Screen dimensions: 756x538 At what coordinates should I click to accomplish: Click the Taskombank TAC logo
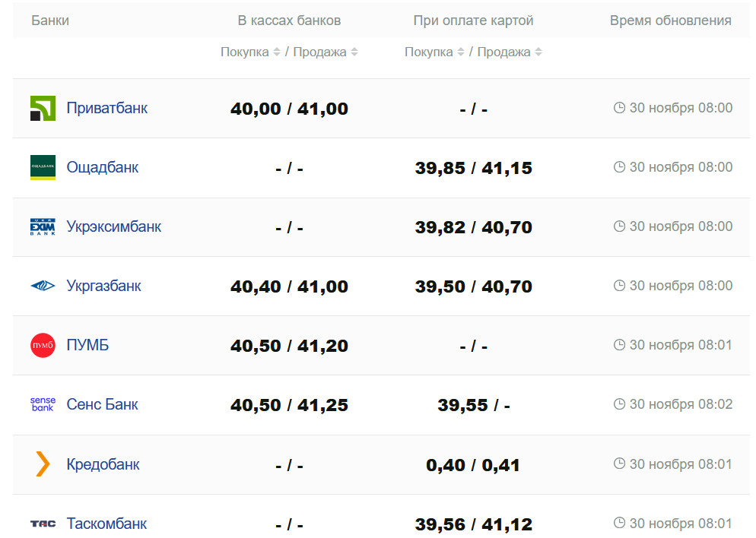[43, 524]
